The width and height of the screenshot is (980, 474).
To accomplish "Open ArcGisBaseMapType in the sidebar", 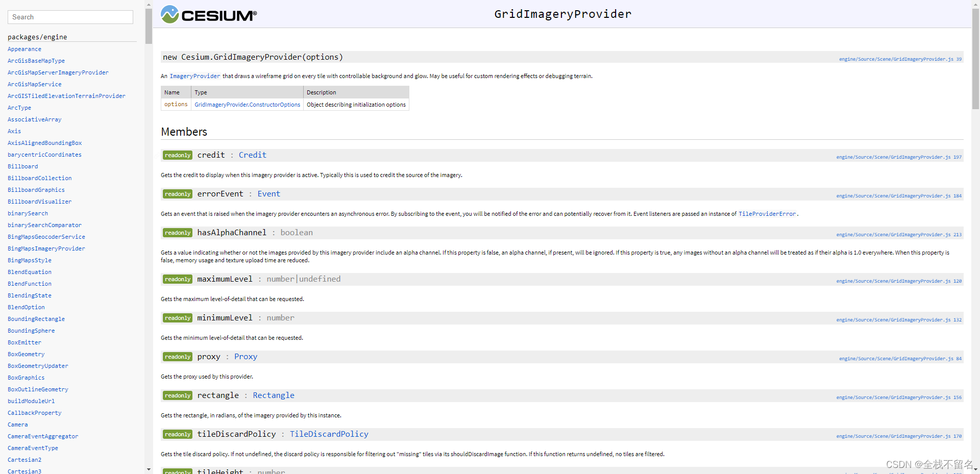I will (36, 61).
